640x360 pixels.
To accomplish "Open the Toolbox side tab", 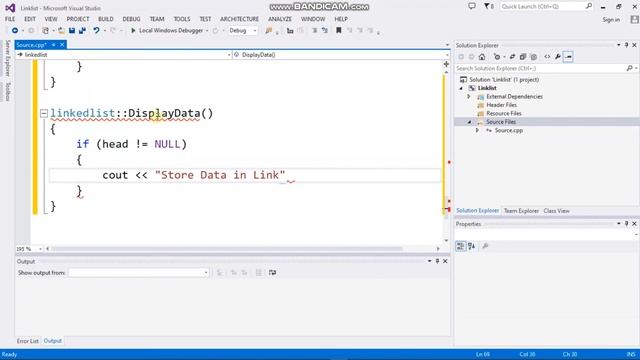I will pos(7,91).
